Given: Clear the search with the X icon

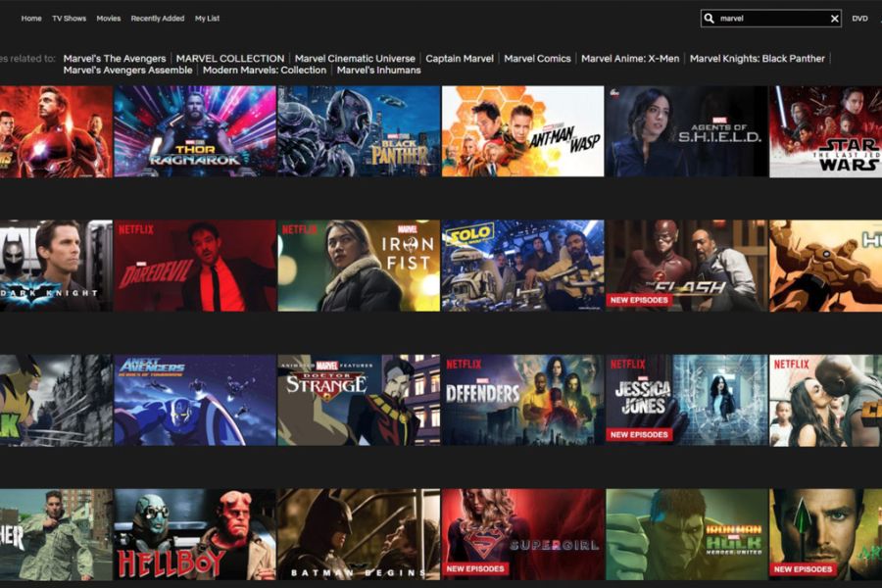Looking at the screenshot, I should tap(835, 19).
